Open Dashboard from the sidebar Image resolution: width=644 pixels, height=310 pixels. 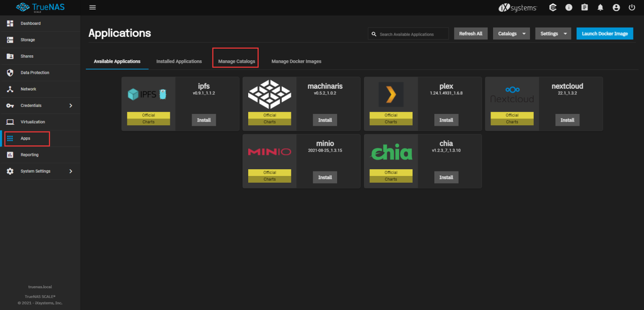click(x=31, y=23)
